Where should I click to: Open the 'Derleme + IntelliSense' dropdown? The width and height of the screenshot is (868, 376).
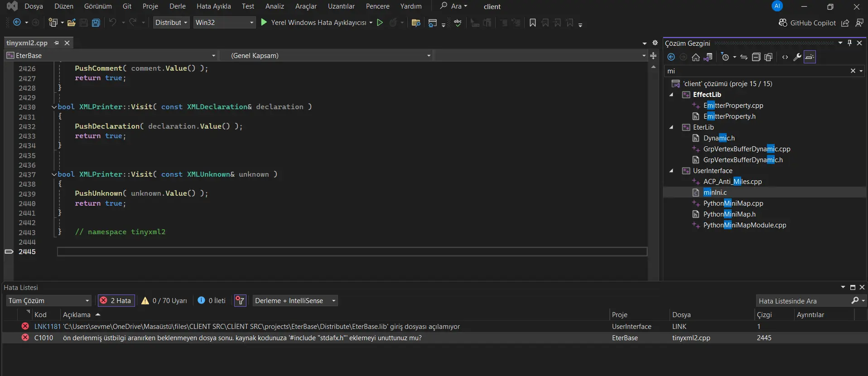[295, 301]
